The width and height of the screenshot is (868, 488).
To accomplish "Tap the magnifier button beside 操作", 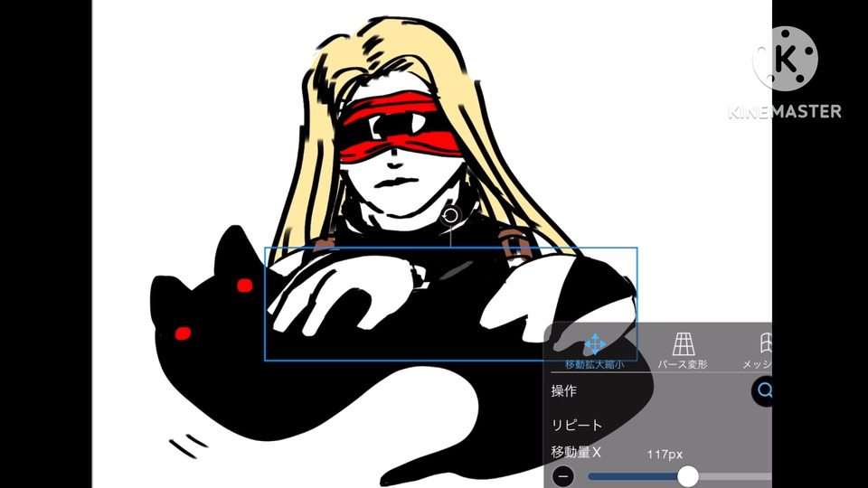I will [762, 391].
